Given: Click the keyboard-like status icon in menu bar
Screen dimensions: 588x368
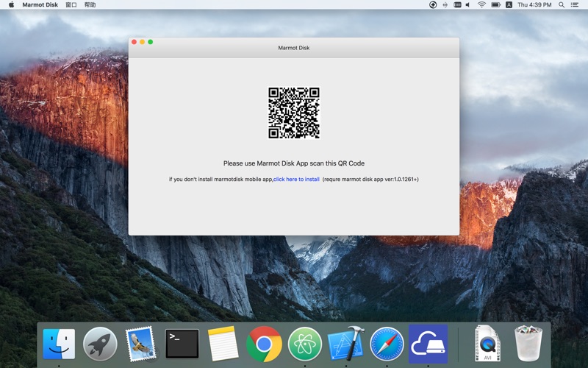Looking at the screenshot, I should (x=457, y=4).
